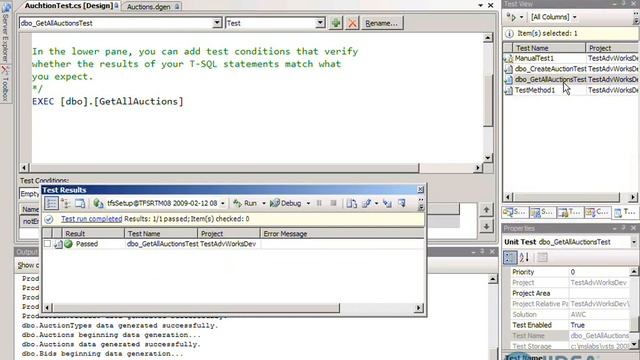Open the Unit Test object dropdown in Properties

point(634,242)
